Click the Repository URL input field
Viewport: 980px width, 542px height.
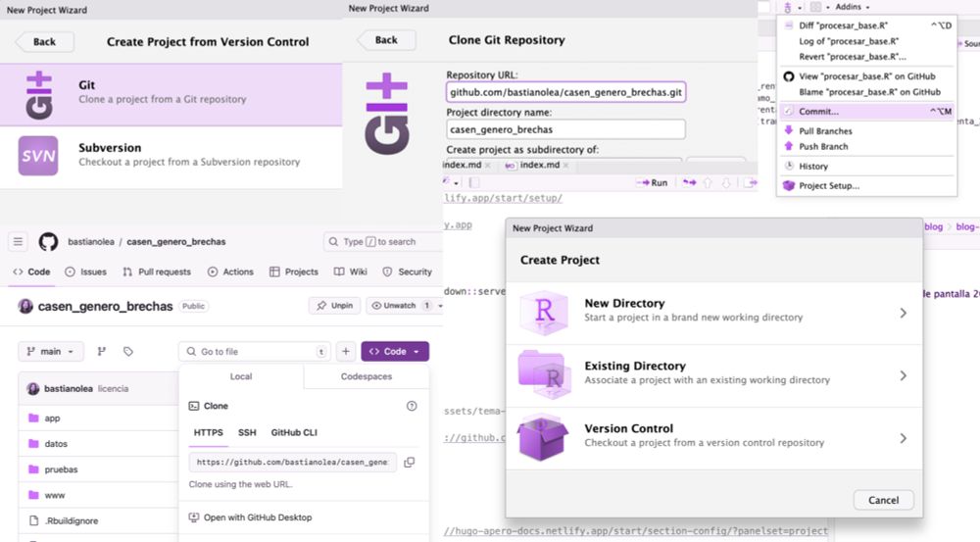coord(565,92)
